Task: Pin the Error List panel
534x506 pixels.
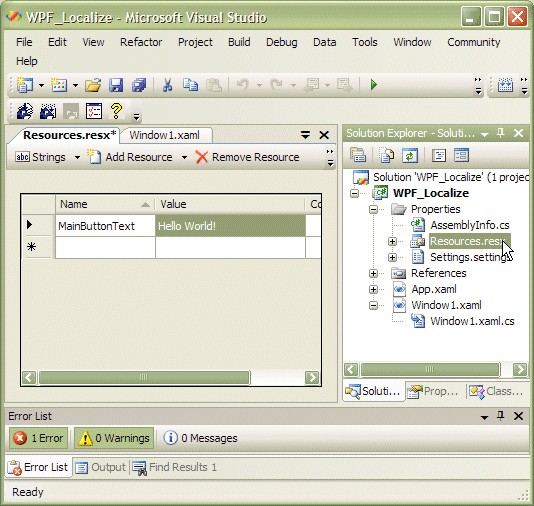Action: pos(500,416)
